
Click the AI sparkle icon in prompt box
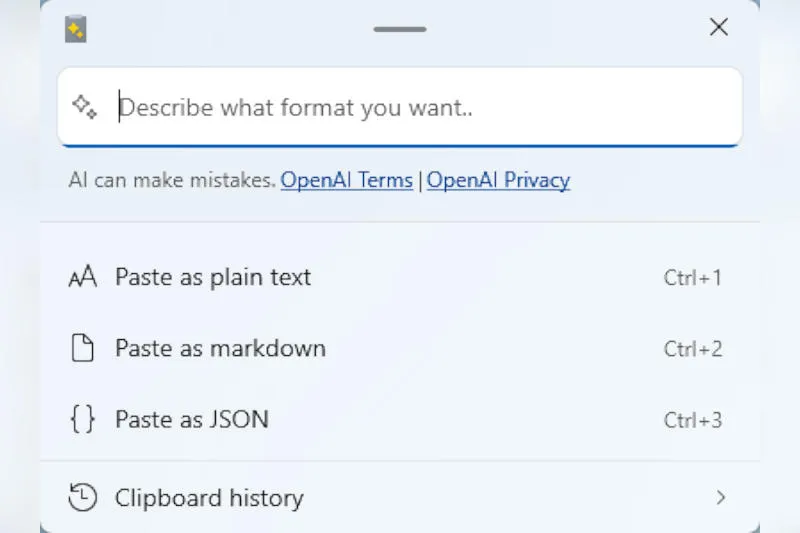[x=84, y=107]
